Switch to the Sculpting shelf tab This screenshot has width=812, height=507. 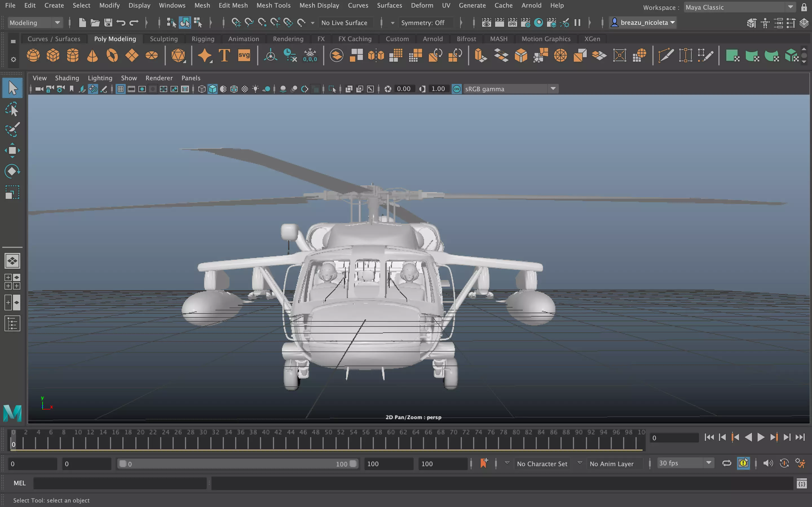[164, 39]
